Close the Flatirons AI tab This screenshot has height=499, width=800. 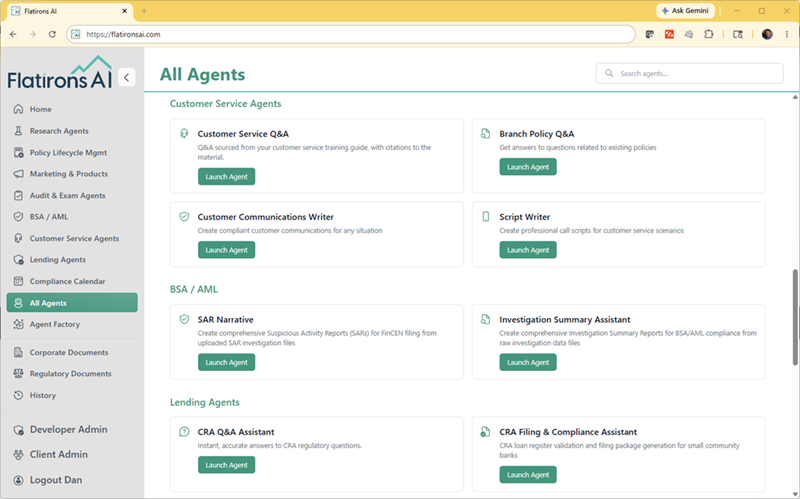124,11
